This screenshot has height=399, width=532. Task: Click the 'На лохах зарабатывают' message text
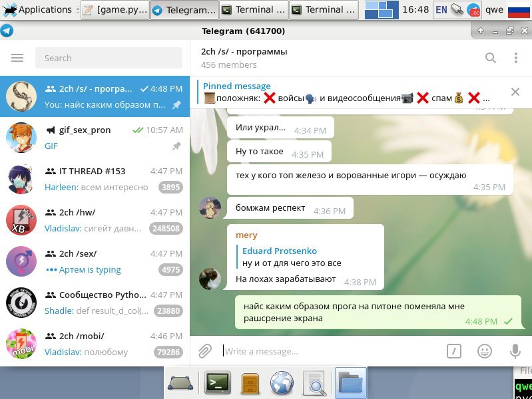286,279
